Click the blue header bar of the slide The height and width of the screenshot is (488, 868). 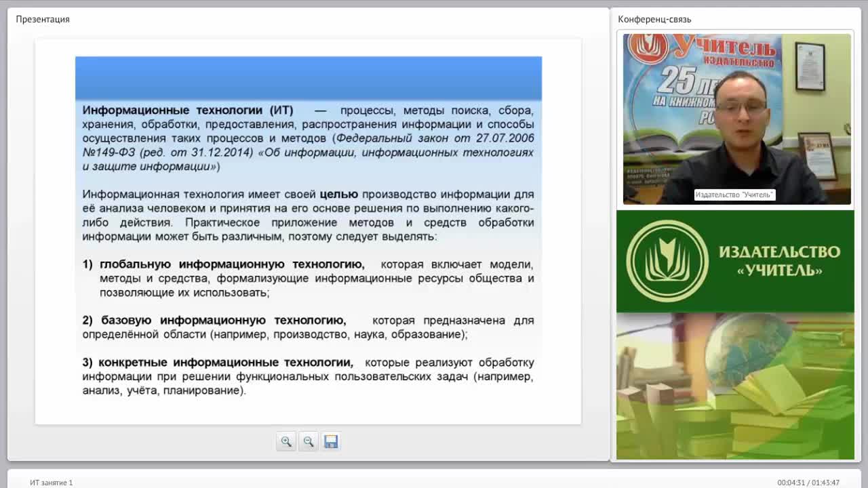tap(309, 78)
